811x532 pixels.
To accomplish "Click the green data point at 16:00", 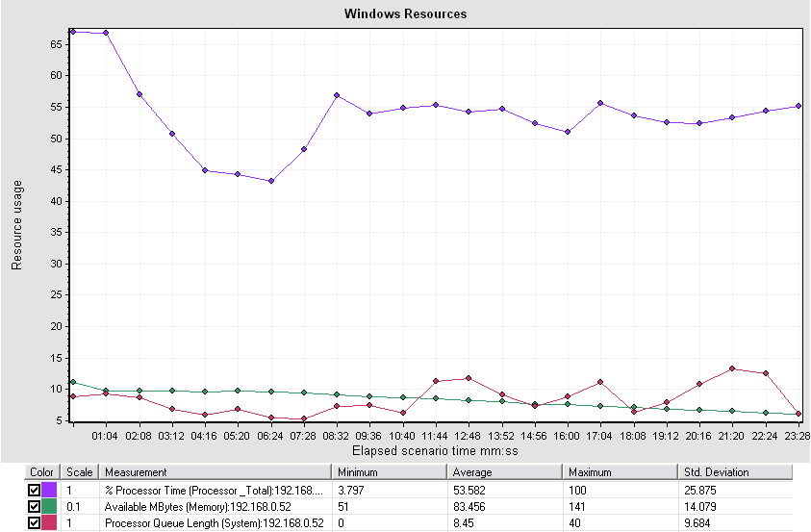I will [x=568, y=404].
